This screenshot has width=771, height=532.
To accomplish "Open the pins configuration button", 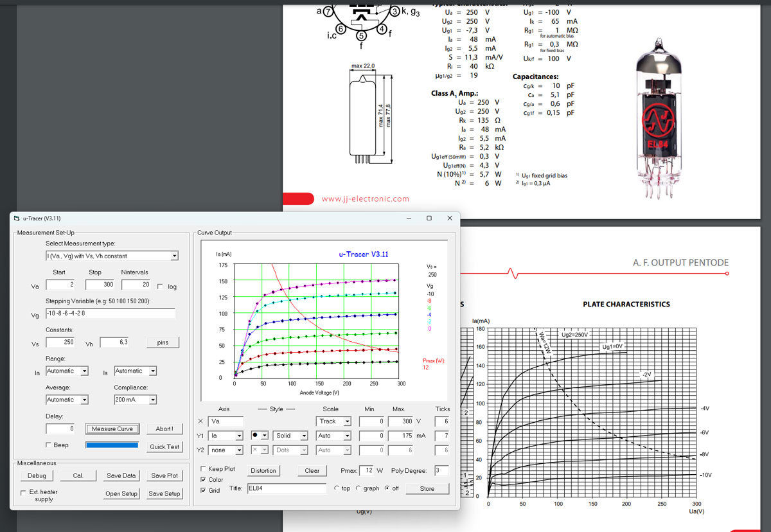I will [163, 342].
